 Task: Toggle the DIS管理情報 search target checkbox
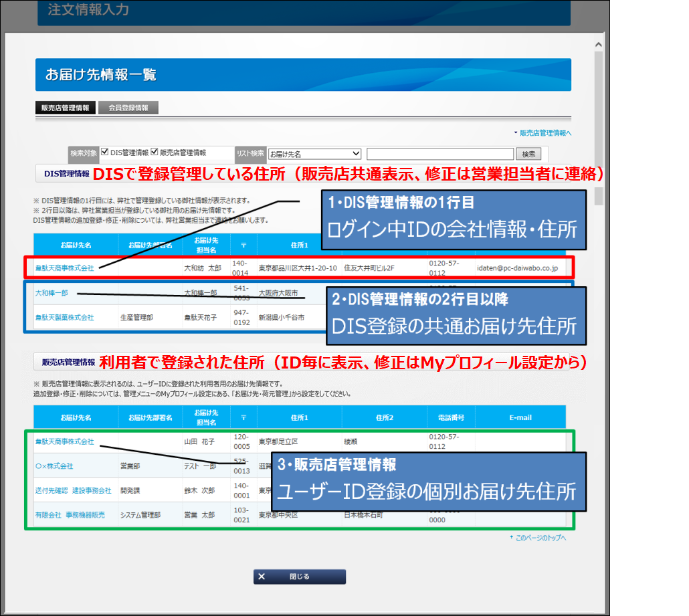pyautogui.click(x=104, y=152)
